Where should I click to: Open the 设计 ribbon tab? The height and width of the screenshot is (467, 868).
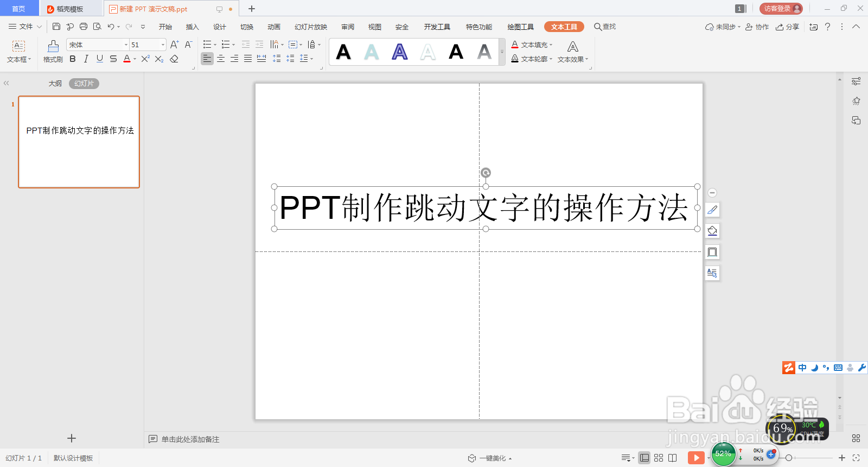[220, 27]
